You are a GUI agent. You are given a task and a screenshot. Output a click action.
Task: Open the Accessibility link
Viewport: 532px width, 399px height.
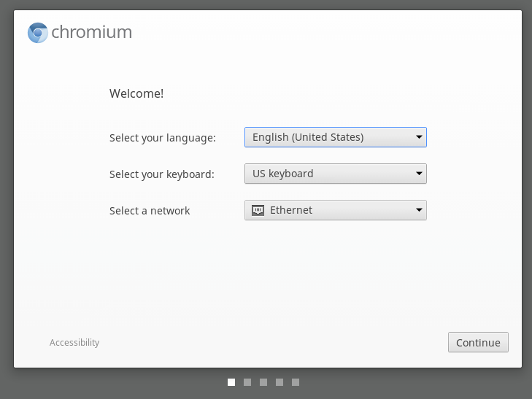(x=74, y=342)
